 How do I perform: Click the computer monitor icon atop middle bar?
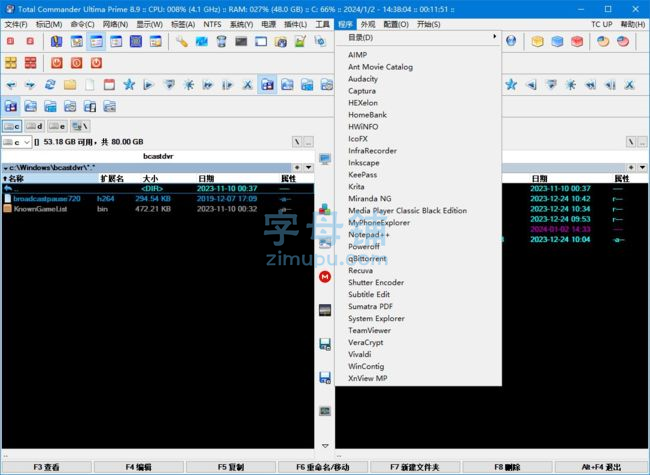325,158
